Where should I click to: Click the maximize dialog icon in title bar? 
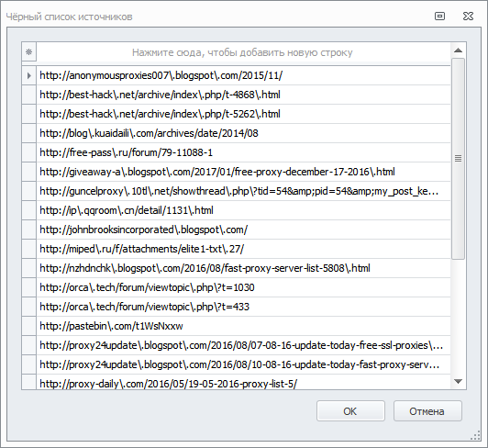click(439, 17)
